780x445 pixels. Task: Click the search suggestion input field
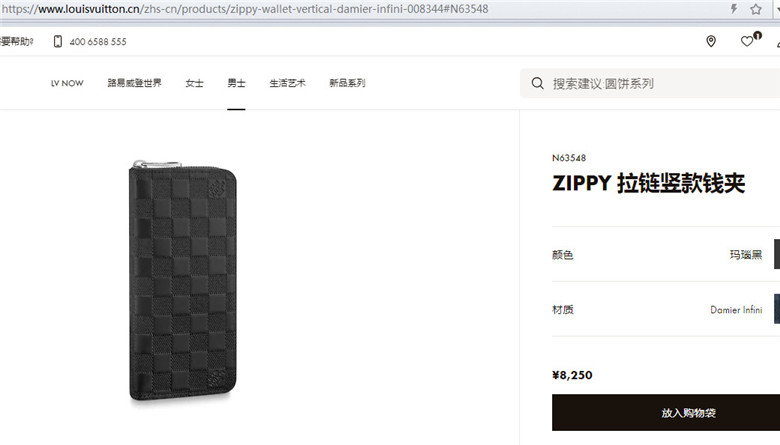point(650,84)
